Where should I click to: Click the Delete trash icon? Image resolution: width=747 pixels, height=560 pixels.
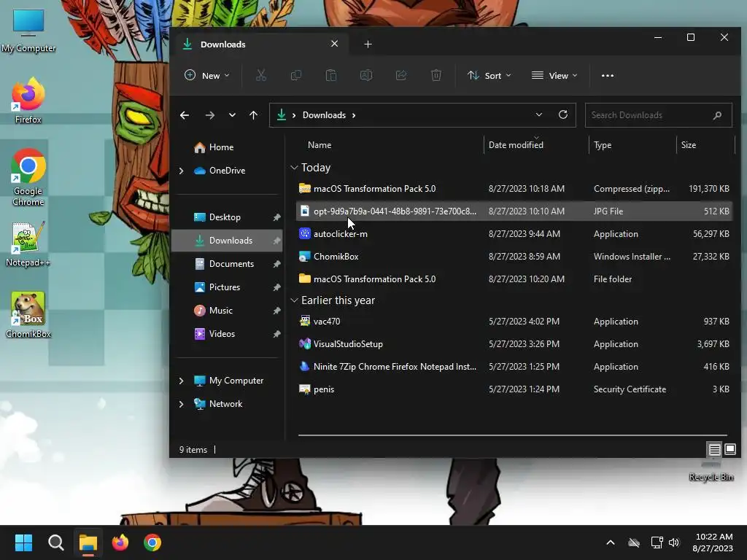pyautogui.click(x=436, y=75)
